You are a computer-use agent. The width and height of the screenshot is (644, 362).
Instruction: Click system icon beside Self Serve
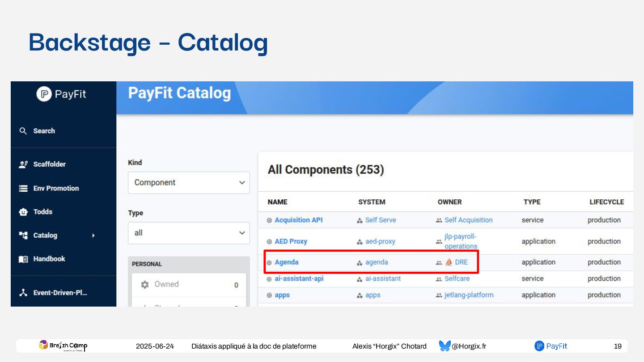coord(360,220)
